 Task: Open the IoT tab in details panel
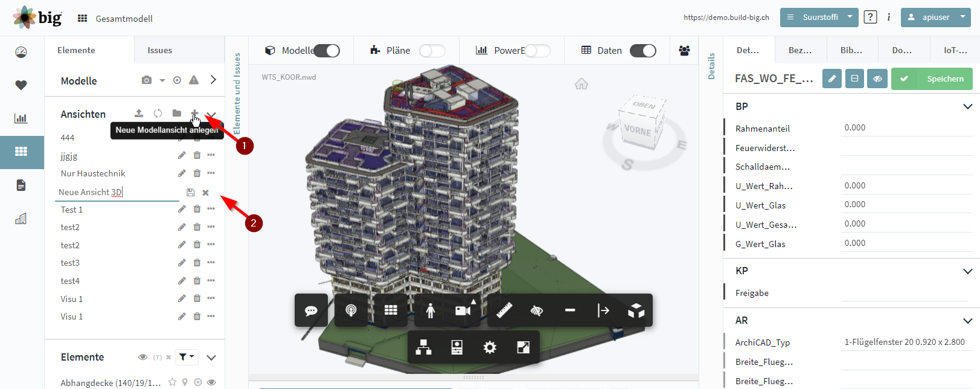tap(955, 50)
